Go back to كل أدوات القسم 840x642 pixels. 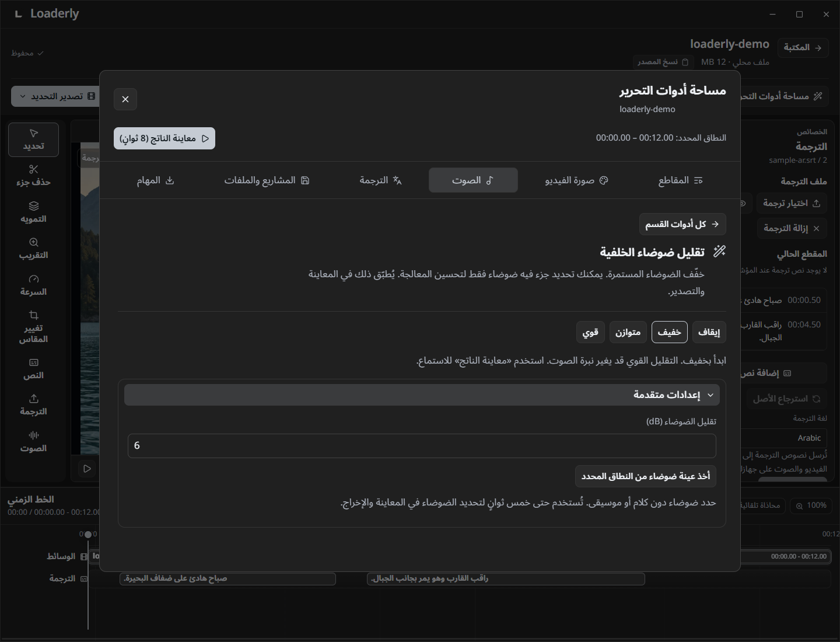point(682,224)
